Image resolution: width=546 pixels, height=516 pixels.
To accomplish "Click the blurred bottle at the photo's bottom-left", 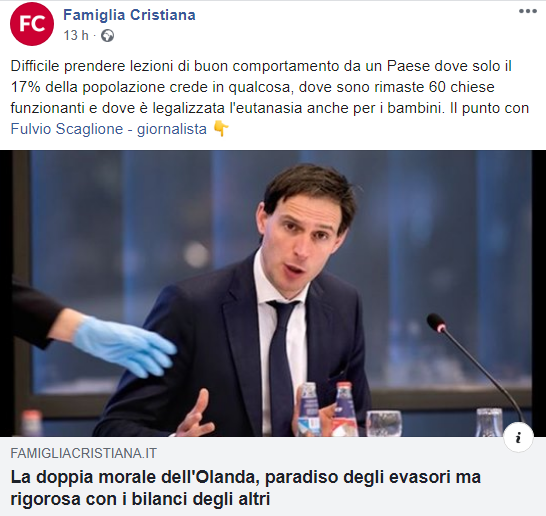I will click(32, 423).
